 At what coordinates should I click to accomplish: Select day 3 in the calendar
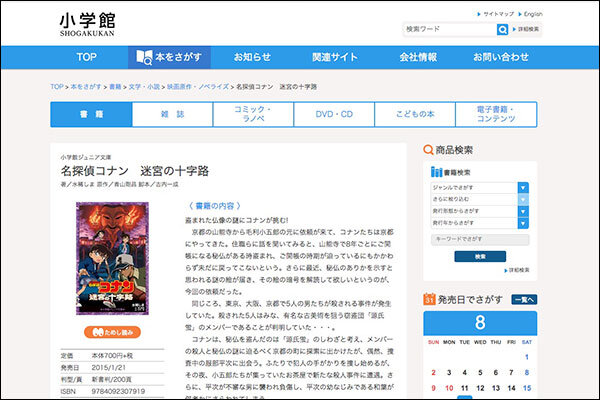(x=449, y=372)
